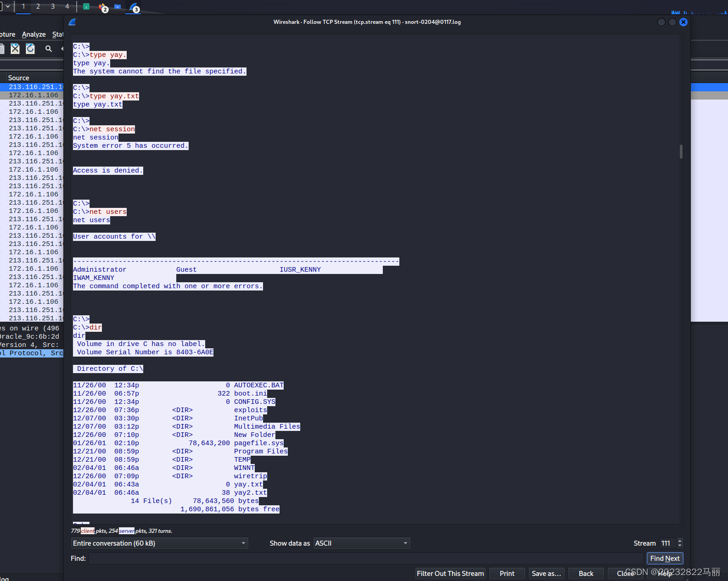
Task: Click the 'WINNT' directory entry
Action: tap(244, 468)
